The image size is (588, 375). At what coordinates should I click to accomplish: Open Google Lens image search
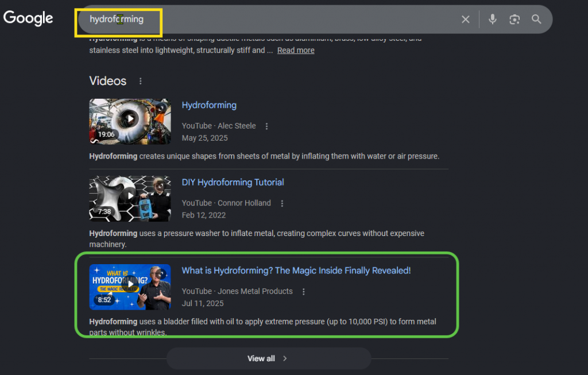[514, 19]
